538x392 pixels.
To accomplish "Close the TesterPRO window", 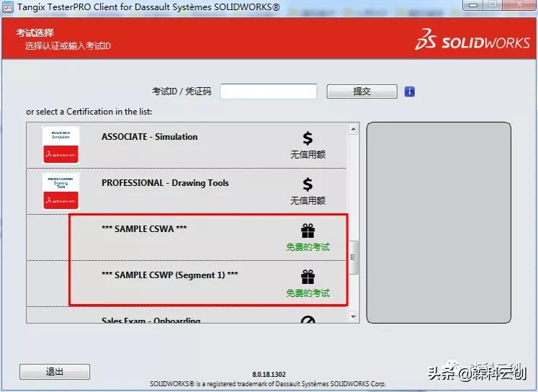I will (x=519, y=4).
